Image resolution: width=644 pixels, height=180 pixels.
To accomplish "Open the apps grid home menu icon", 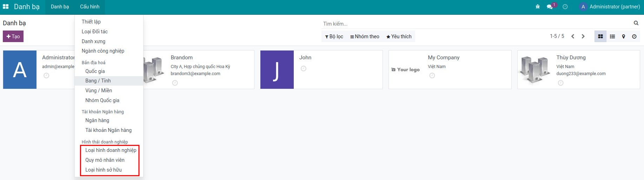I will coord(6,7).
